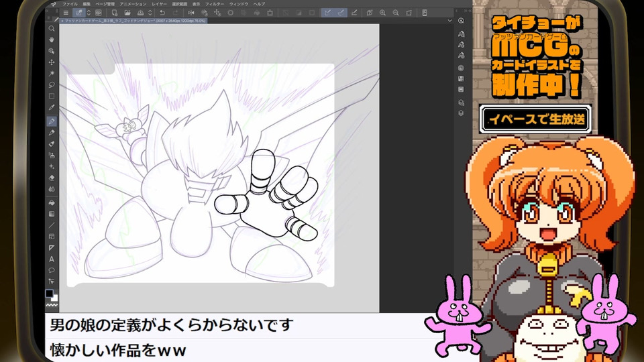Pick the Balloon speech bubble tool

52,270
